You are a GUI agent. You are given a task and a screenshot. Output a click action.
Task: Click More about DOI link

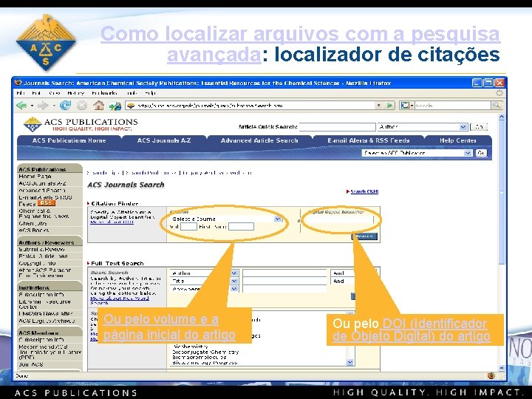[112, 222]
